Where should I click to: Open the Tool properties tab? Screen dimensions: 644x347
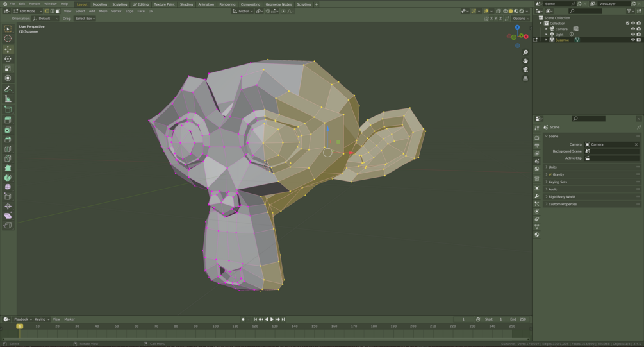537,128
